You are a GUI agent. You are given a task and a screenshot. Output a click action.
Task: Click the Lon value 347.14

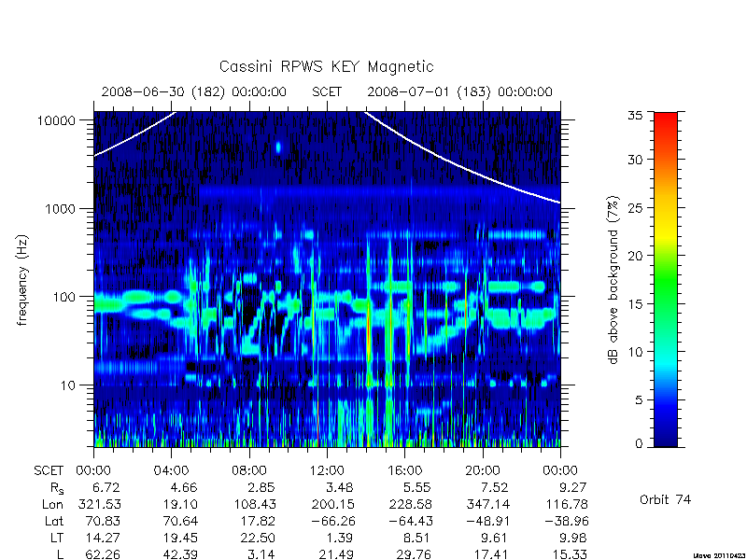[487, 504]
